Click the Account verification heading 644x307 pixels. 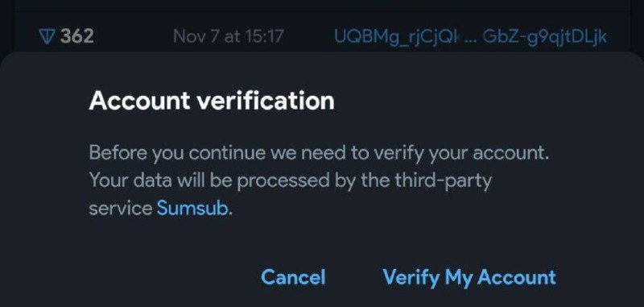pos(212,101)
